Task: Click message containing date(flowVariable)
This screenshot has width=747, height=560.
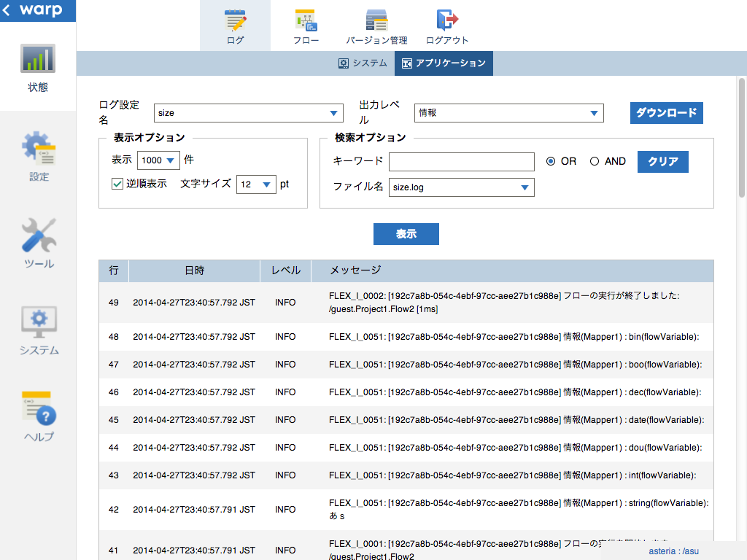Action: pyautogui.click(x=516, y=419)
